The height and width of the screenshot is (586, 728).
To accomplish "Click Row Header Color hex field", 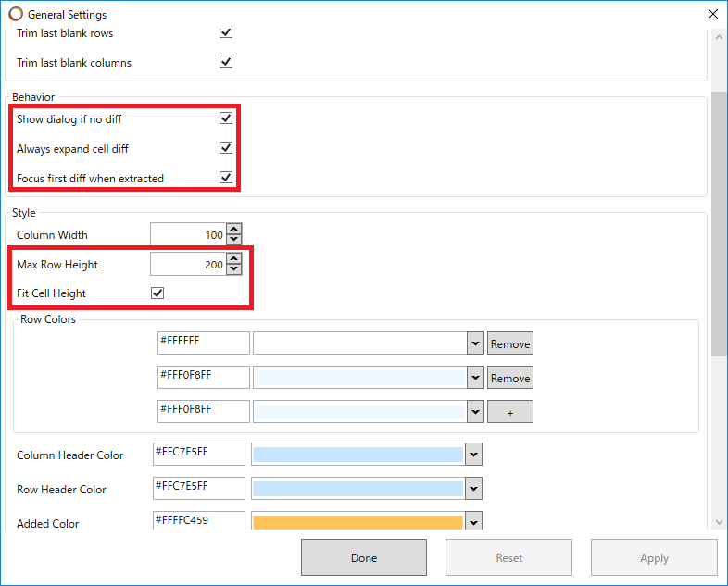I will tap(199, 489).
